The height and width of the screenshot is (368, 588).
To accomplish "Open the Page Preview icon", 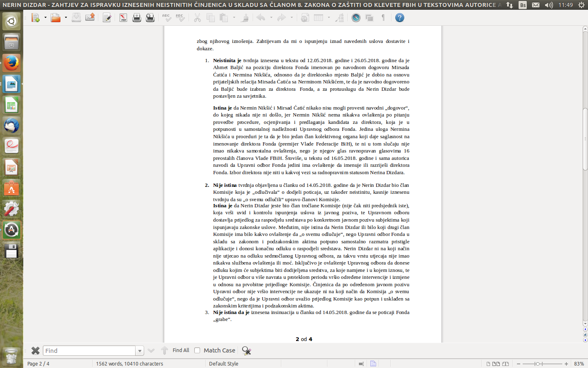I will (x=150, y=18).
